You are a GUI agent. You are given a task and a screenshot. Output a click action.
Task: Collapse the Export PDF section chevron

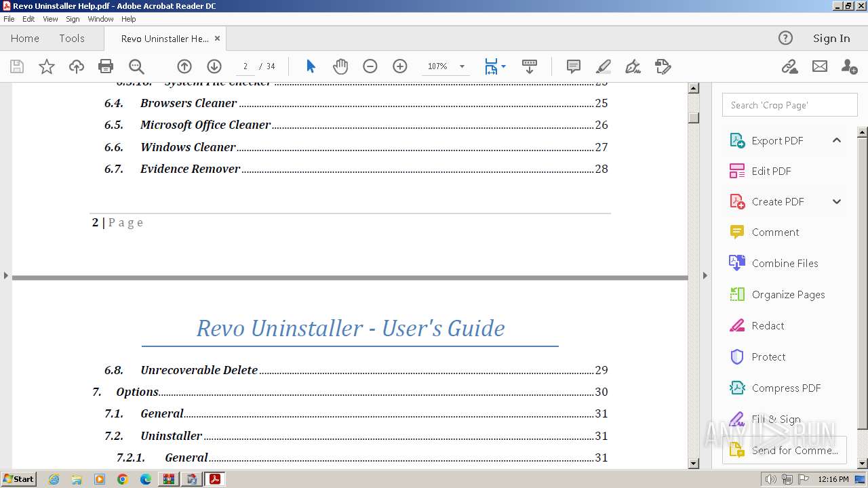coord(837,140)
